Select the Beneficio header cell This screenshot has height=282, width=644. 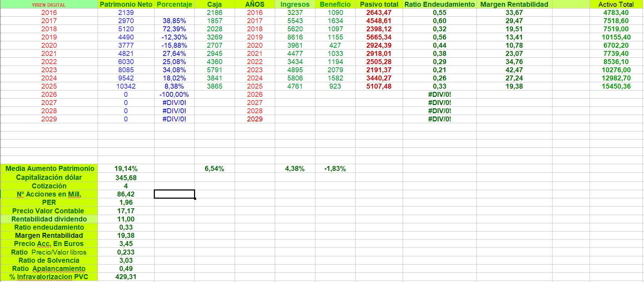point(335,4)
